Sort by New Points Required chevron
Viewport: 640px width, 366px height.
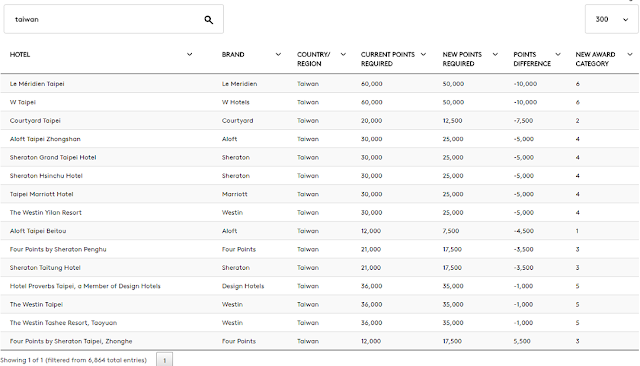(x=495, y=54)
